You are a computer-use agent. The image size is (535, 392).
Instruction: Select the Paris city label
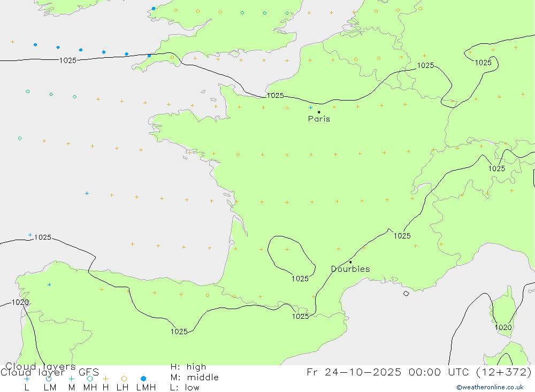(319, 119)
